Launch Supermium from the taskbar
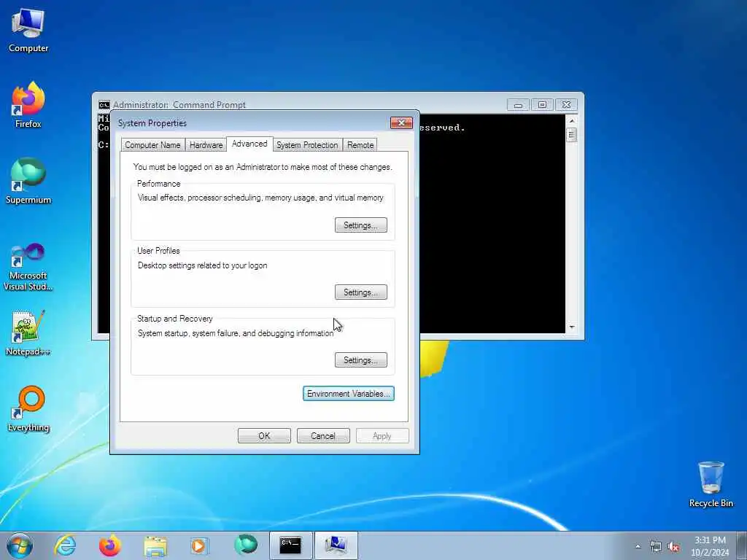The width and height of the screenshot is (747, 560). click(x=246, y=545)
